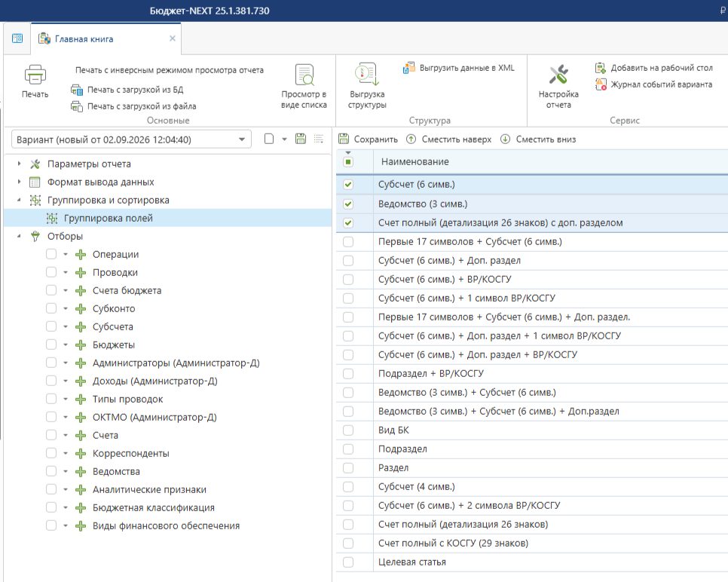Check the Вид БК checkbox
728x582 pixels.
coord(348,430)
